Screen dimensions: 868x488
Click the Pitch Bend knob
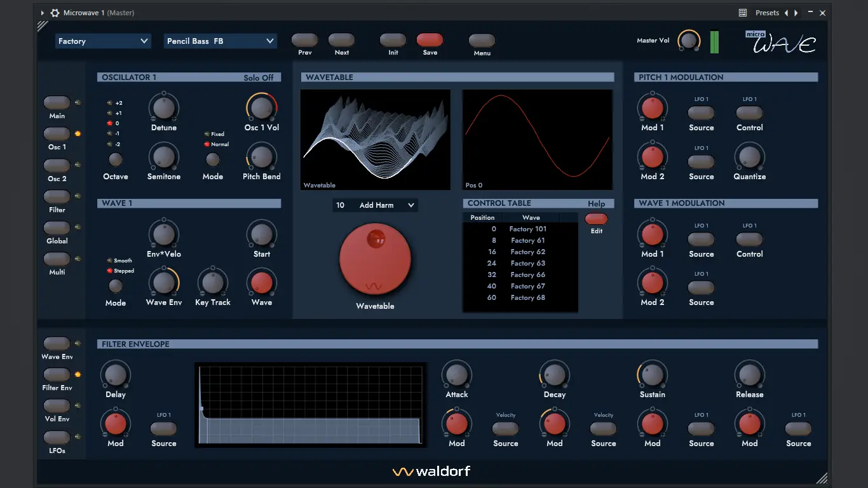tap(261, 156)
